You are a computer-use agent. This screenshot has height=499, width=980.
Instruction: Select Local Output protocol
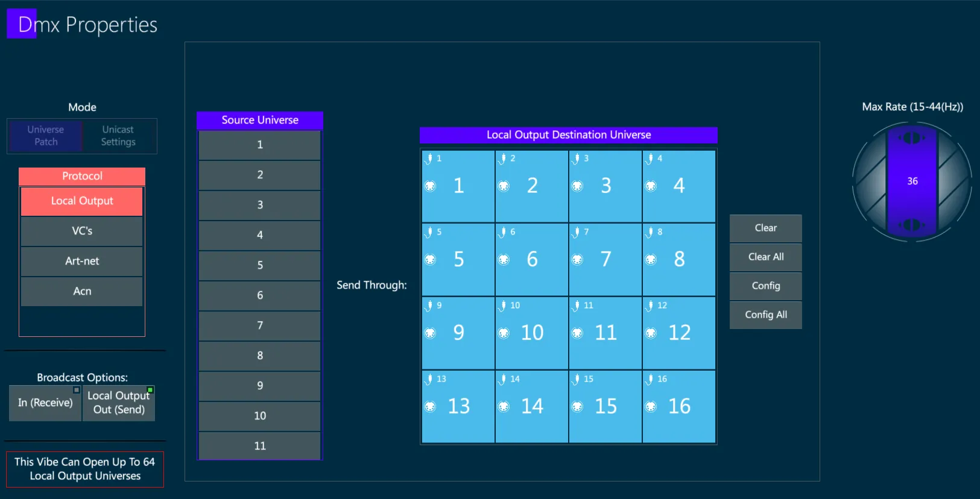[82, 201]
